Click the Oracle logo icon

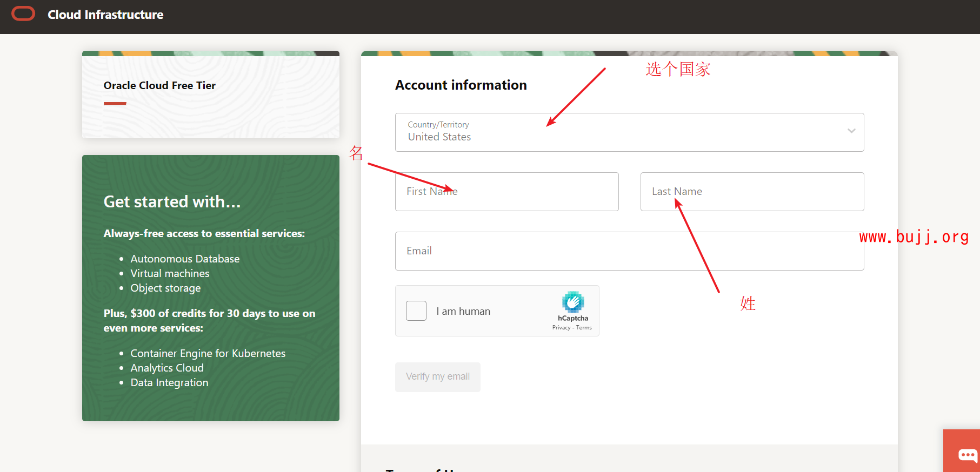(x=23, y=14)
